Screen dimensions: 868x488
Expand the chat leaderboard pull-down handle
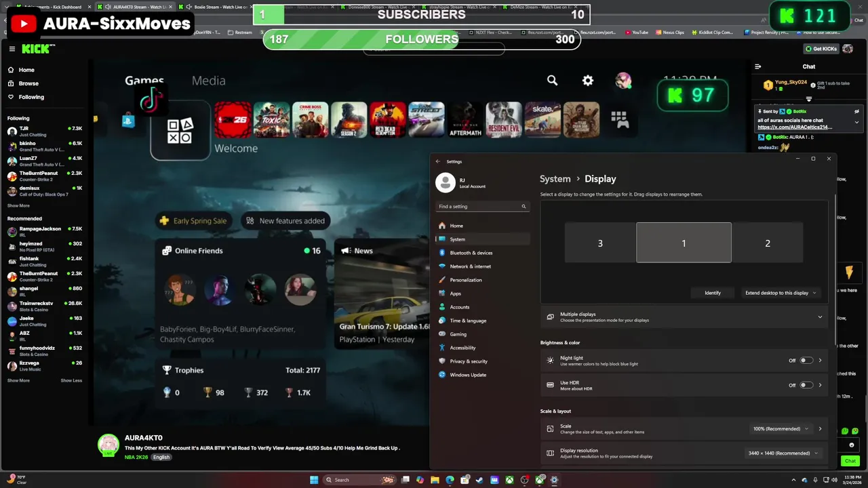coord(808,99)
